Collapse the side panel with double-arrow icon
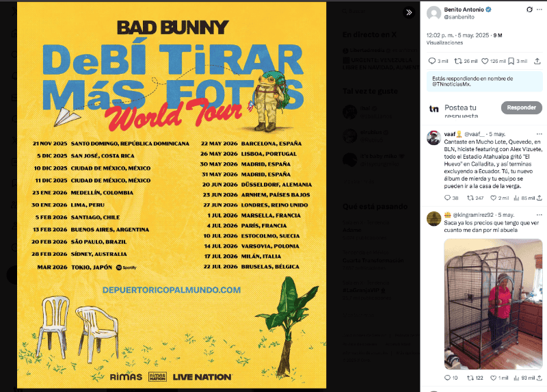 (409, 12)
